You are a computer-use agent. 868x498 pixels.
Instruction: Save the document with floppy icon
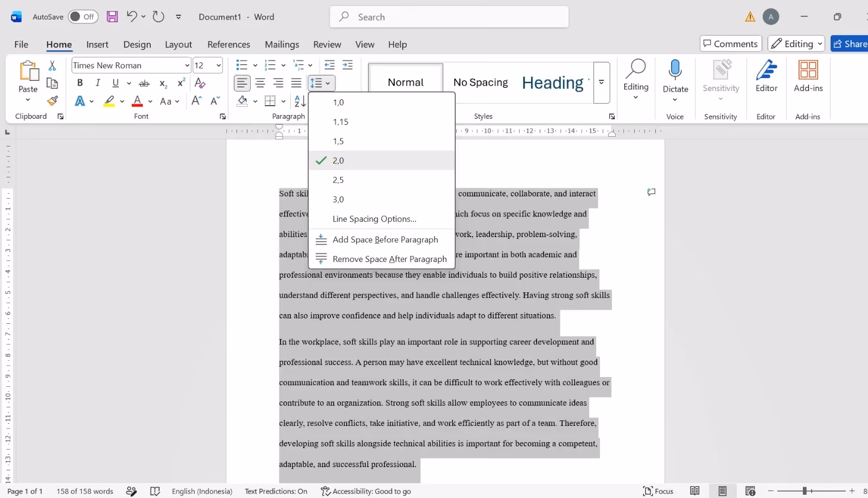112,17
